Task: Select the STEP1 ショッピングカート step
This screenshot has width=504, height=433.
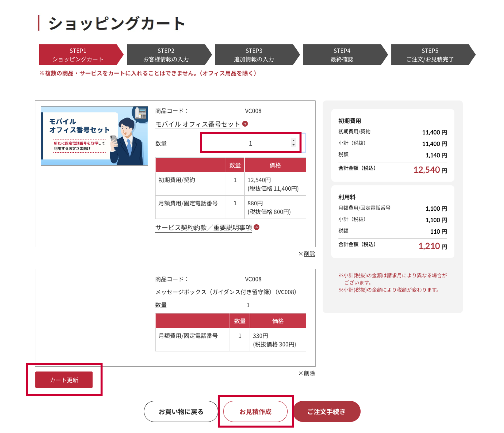Action: (x=78, y=55)
